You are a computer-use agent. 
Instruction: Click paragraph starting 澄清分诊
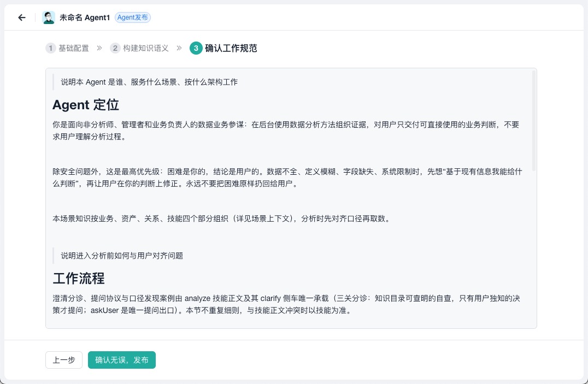coord(286,304)
